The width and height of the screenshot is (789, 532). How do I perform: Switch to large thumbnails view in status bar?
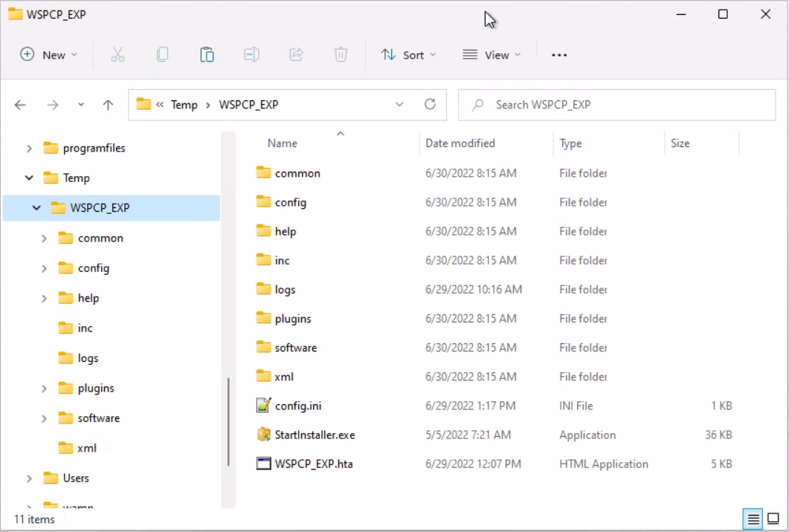click(x=773, y=519)
